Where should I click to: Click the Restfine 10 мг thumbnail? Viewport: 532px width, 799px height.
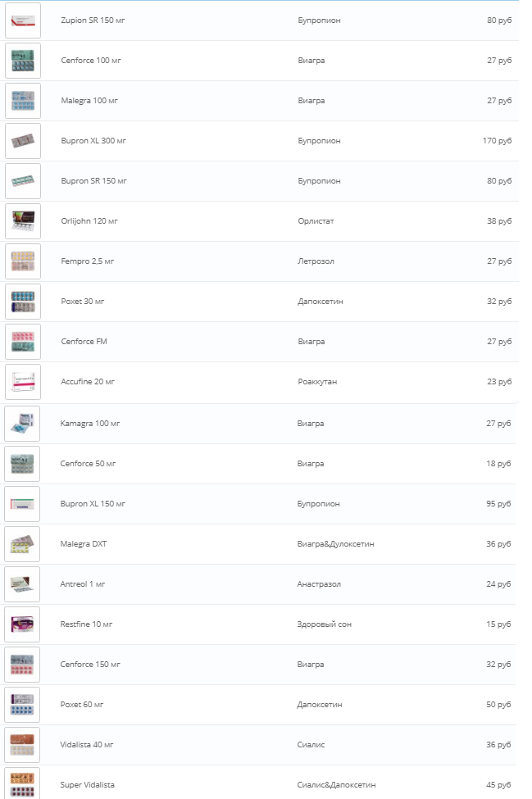pyautogui.click(x=22, y=624)
